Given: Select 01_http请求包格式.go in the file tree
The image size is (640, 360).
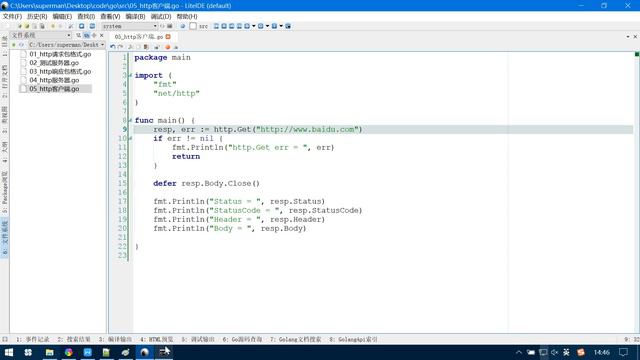Looking at the screenshot, I should coord(60,54).
